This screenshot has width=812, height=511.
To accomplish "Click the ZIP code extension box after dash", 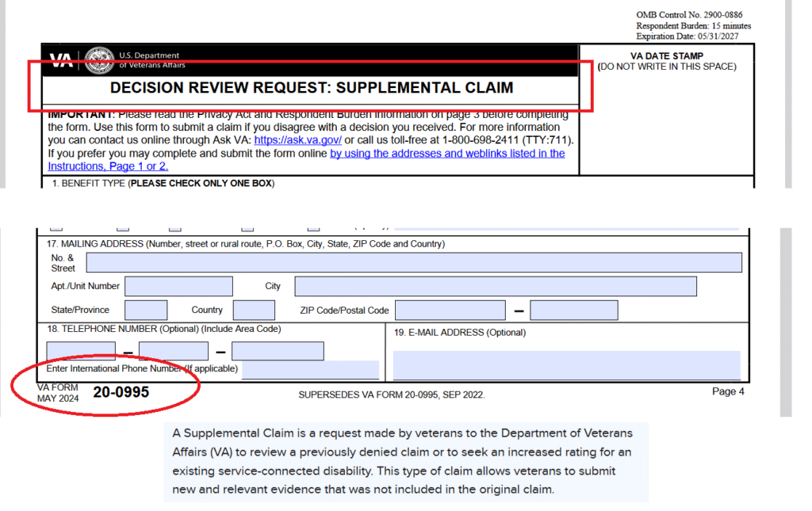I will [x=573, y=310].
